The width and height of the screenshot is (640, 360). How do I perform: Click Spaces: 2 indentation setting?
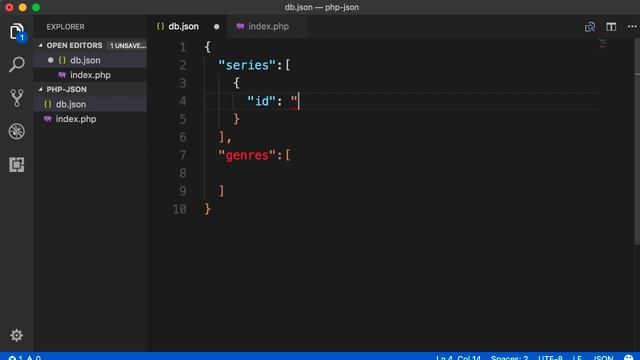tap(509, 357)
